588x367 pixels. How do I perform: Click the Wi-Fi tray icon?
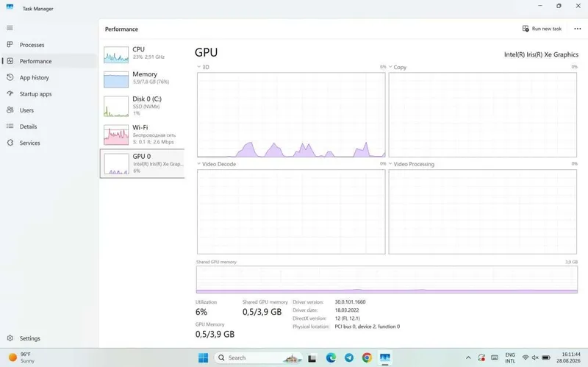click(526, 357)
